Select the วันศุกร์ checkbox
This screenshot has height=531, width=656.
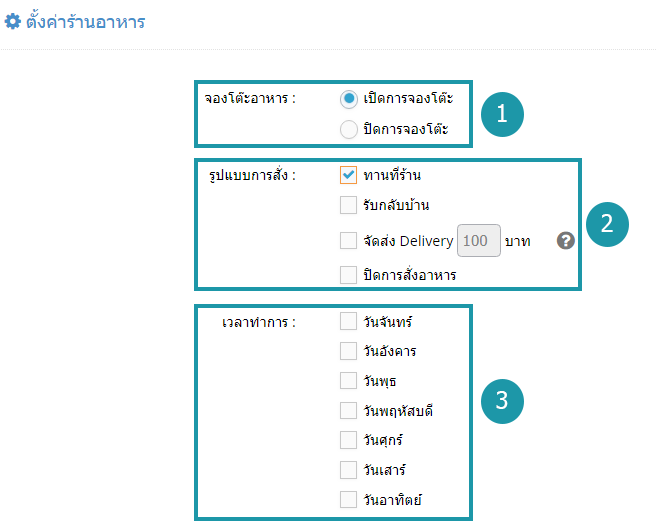point(348,440)
